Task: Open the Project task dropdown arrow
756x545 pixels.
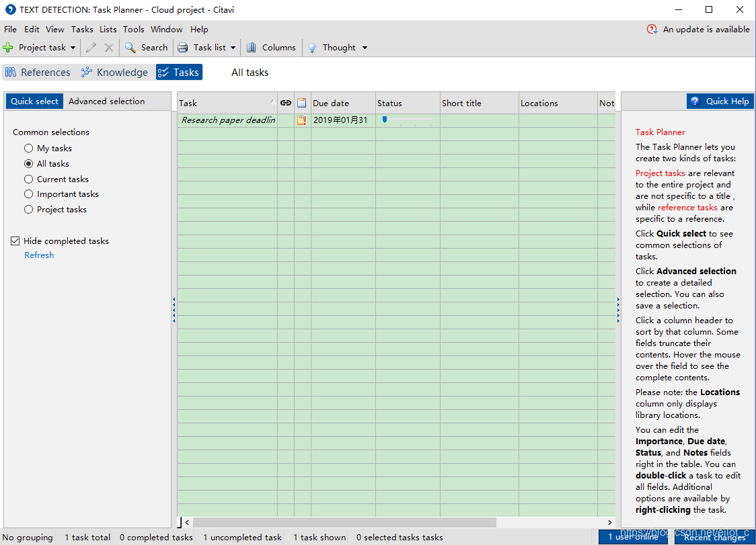Action: (x=73, y=48)
